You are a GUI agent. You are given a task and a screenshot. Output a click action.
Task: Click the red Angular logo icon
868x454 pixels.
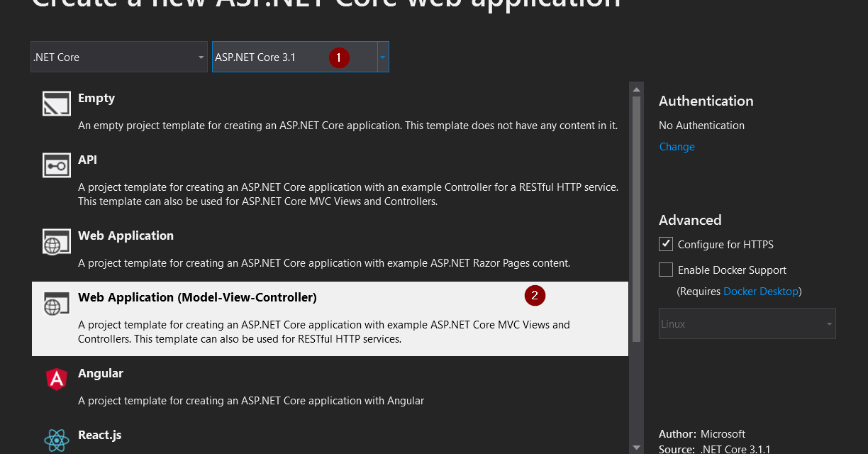(57, 379)
